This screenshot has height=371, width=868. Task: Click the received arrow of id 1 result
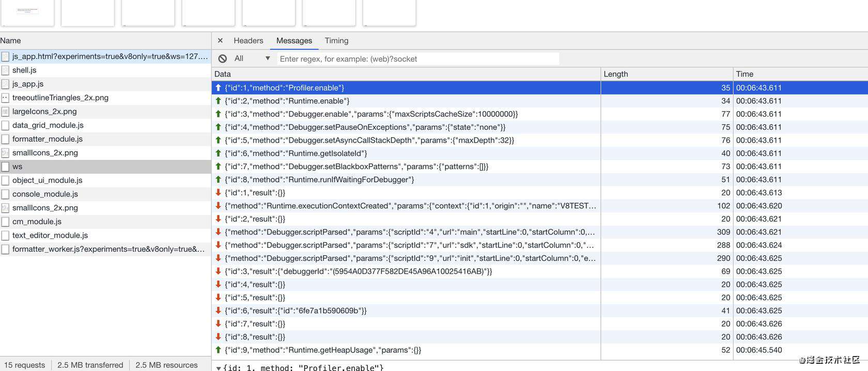(218, 192)
